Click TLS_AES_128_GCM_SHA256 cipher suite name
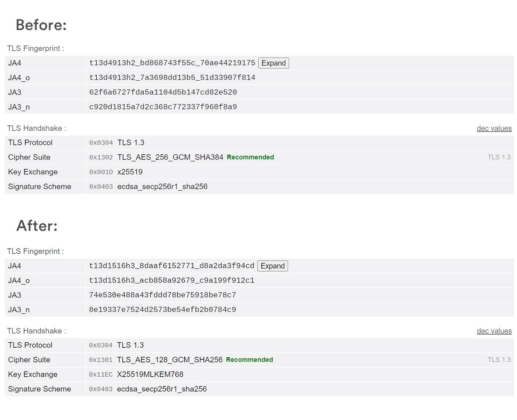Image resolution: width=517 pixels, height=420 pixels. pos(170,360)
